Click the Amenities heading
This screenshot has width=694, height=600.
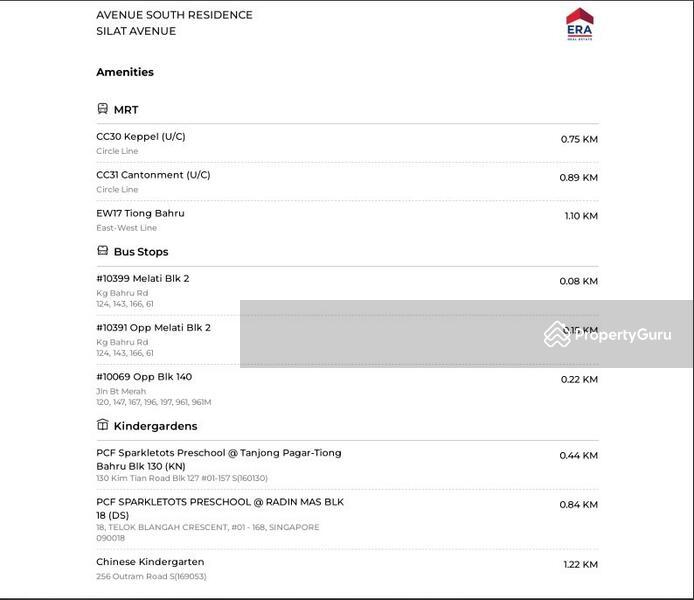pyautogui.click(x=125, y=72)
